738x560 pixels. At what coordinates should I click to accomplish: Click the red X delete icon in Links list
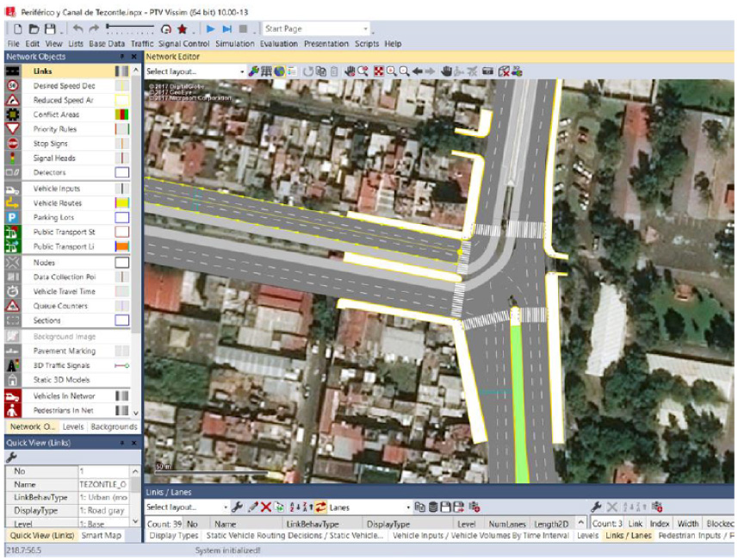[x=266, y=507]
